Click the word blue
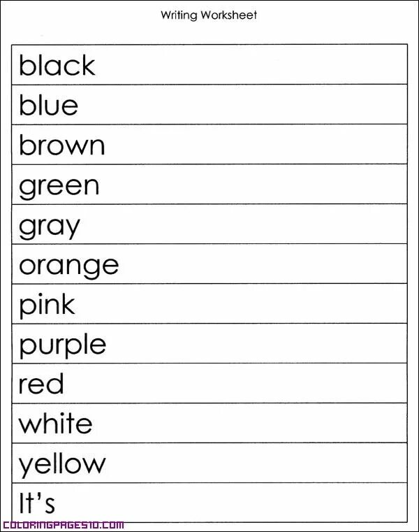This screenshot has width=419, height=532. (x=48, y=104)
